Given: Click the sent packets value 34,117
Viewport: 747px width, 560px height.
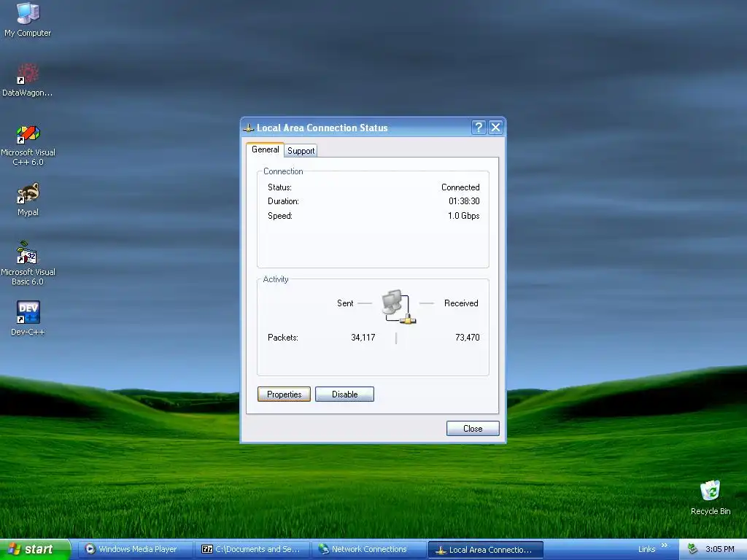Looking at the screenshot, I should pos(363,337).
